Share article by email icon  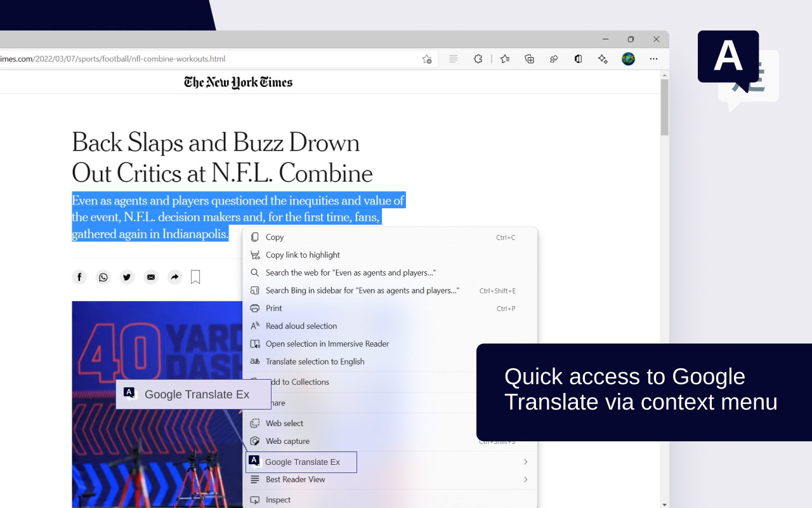(x=151, y=277)
